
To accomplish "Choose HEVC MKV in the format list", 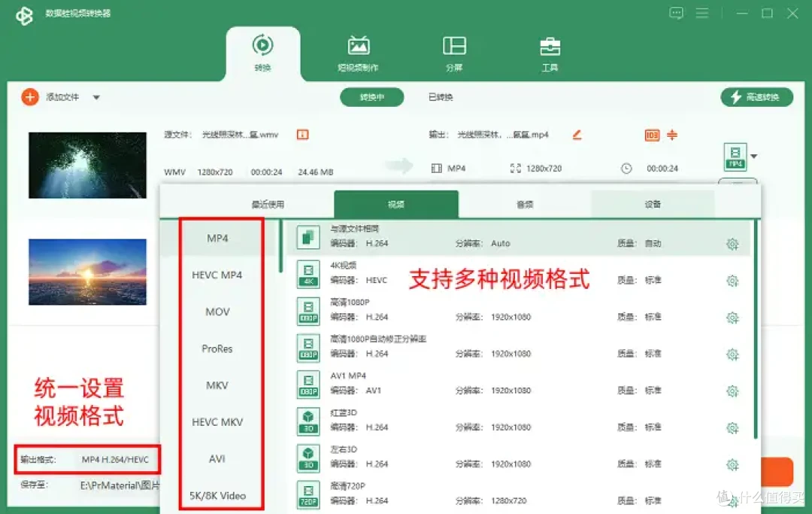I will click(217, 422).
